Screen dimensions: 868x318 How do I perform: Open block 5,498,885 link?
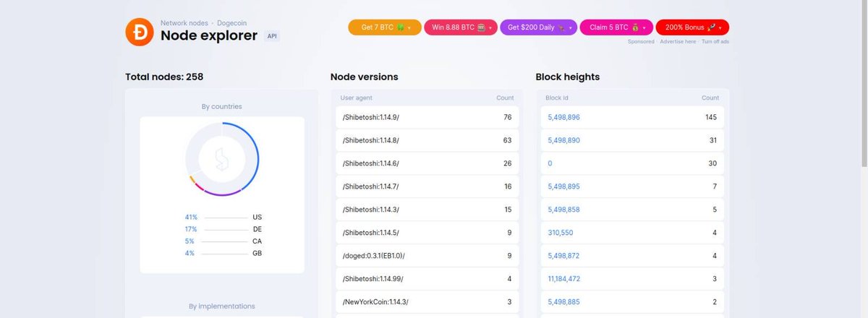pyautogui.click(x=563, y=302)
